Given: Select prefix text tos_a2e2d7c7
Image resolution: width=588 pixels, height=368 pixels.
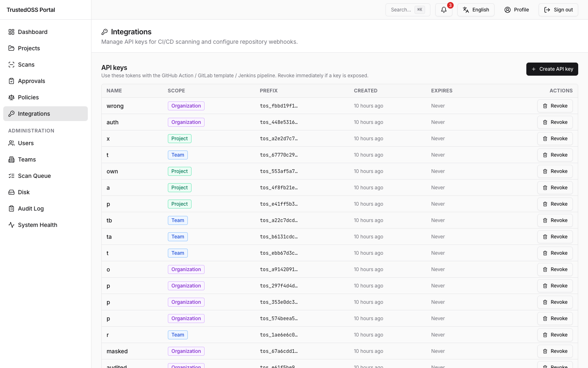Looking at the screenshot, I should (279, 139).
